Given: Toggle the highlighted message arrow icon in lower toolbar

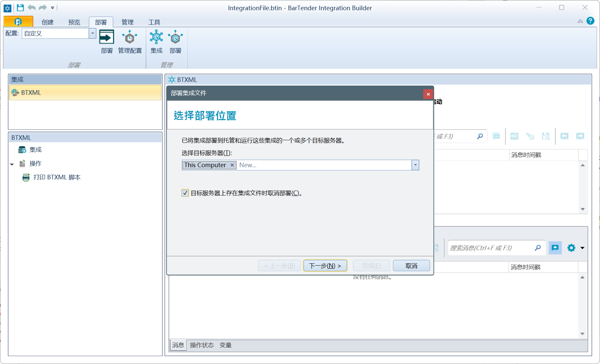Looking at the screenshot, I should 555,248.
